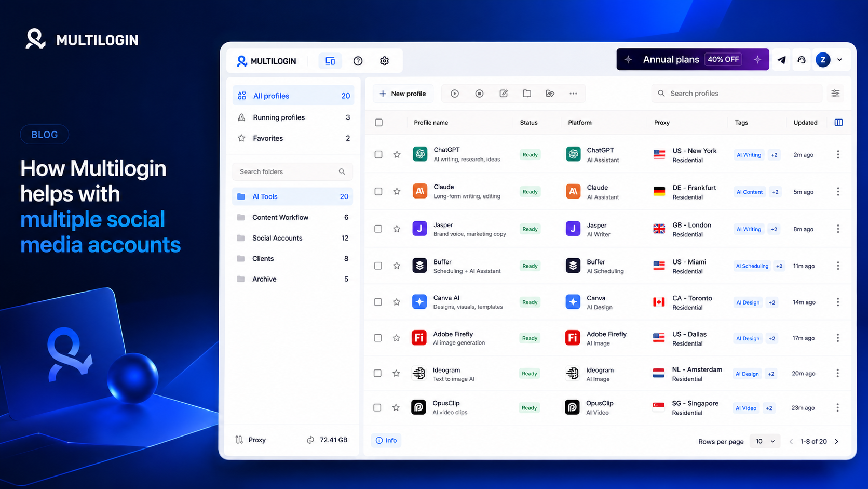The width and height of the screenshot is (868, 489).
Task: Click the move to folder icon
Action: point(527,94)
